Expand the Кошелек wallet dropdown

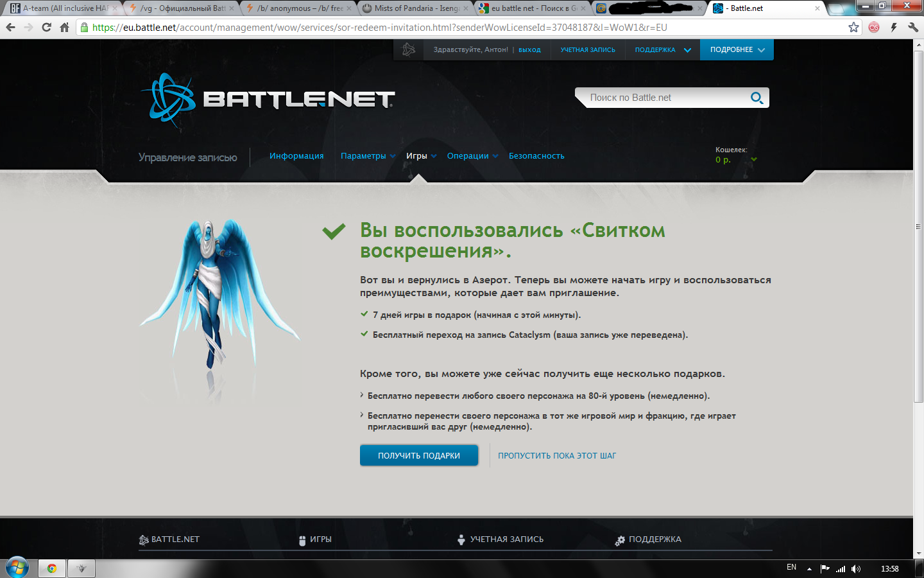[x=754, y=160]
